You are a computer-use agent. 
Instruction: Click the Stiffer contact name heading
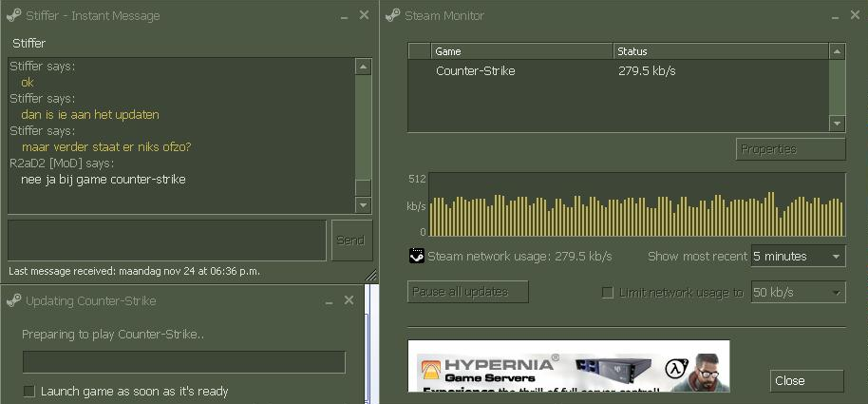[x=28, y=43]
